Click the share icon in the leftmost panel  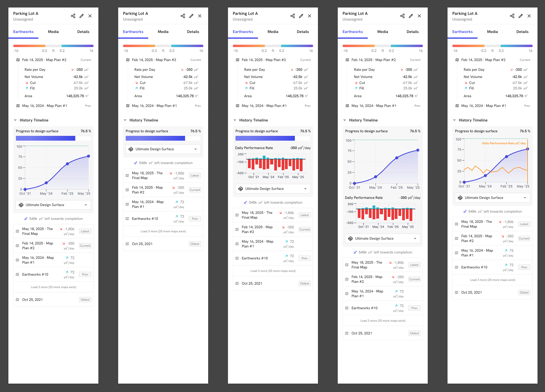pyautogui.click(x=73, y=16)
